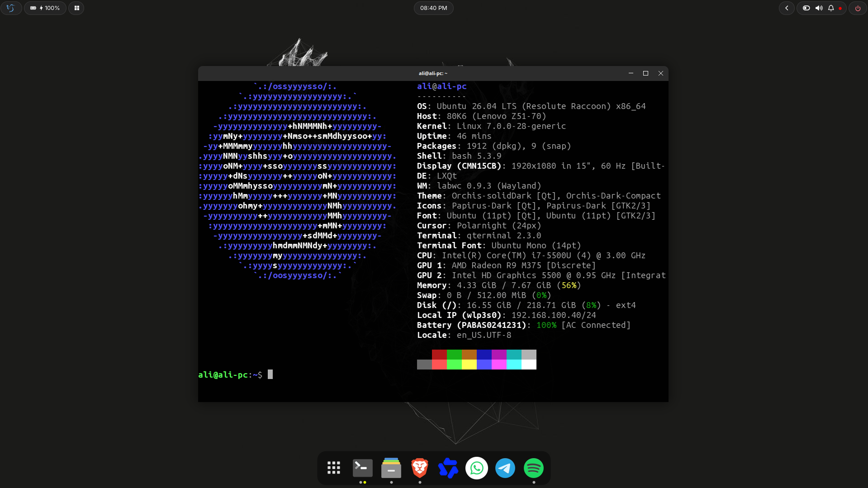Click the 'Host: 80K6 (Lenovo Z51-70)' line

482,116
